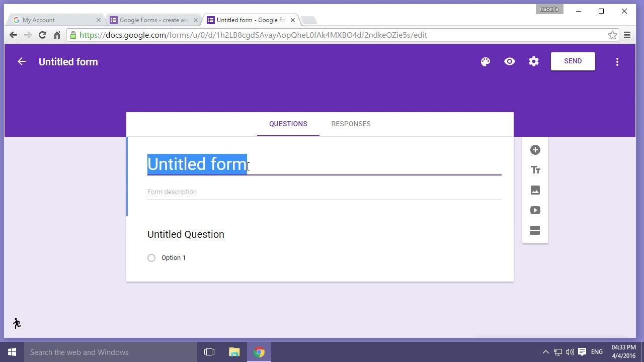644x362 pixels.
Task: Click the Untitled form title field
Action: tap(324, 164)
